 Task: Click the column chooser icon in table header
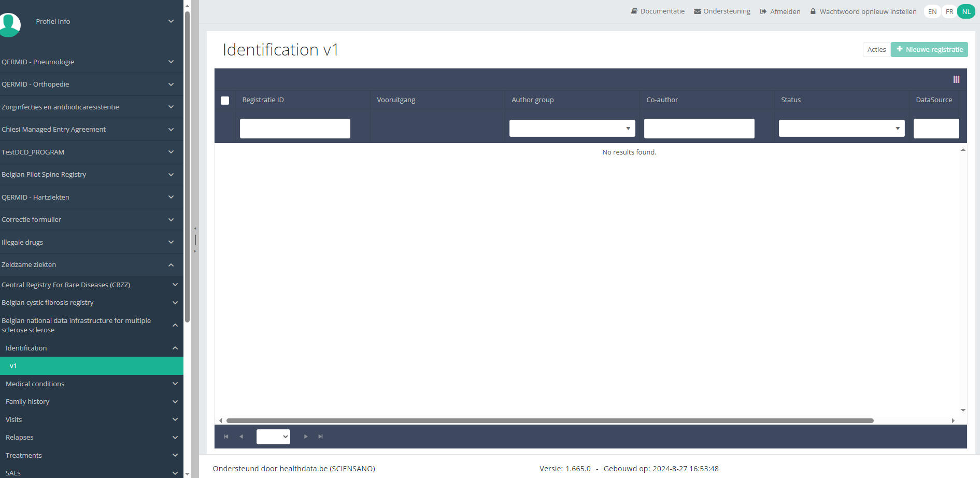coord(956,79)
